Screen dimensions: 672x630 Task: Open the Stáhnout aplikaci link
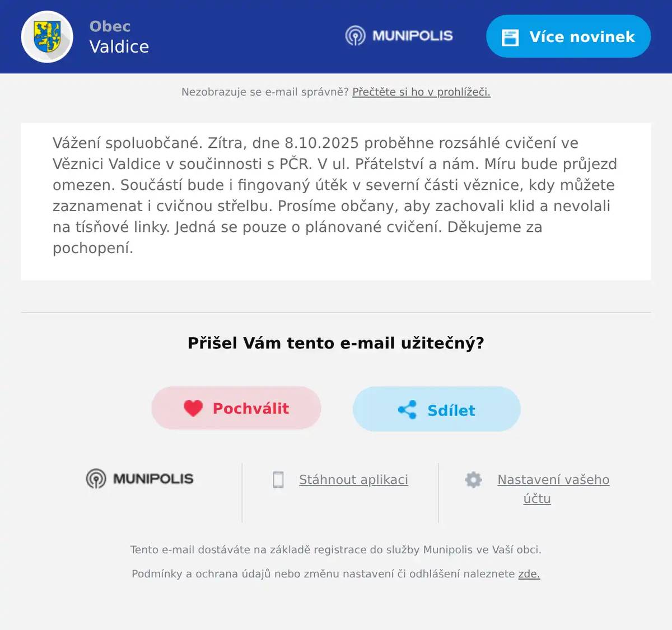[353, 479]
